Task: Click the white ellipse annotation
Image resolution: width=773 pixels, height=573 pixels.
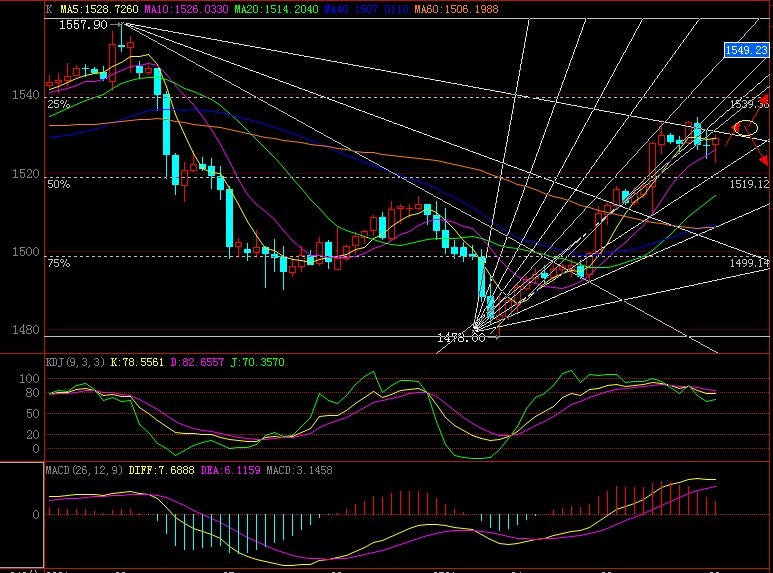Action: pyautogui.click(x=745, y=127)
